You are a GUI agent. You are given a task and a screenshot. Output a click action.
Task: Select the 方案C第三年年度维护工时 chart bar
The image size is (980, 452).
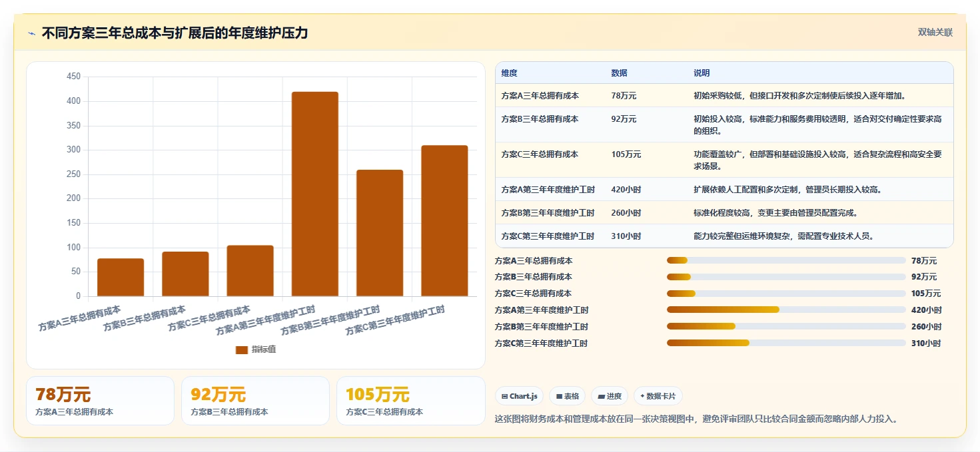click(x=444, y=220)
